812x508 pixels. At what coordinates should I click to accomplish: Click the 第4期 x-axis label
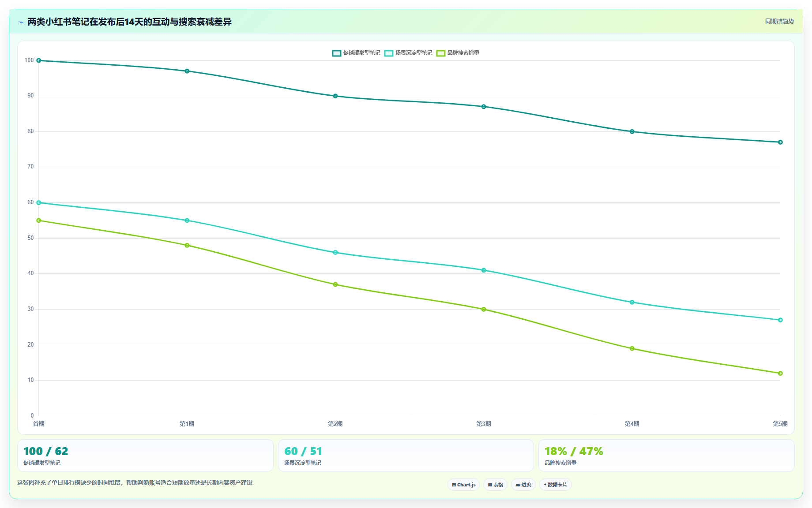[632, 424]
